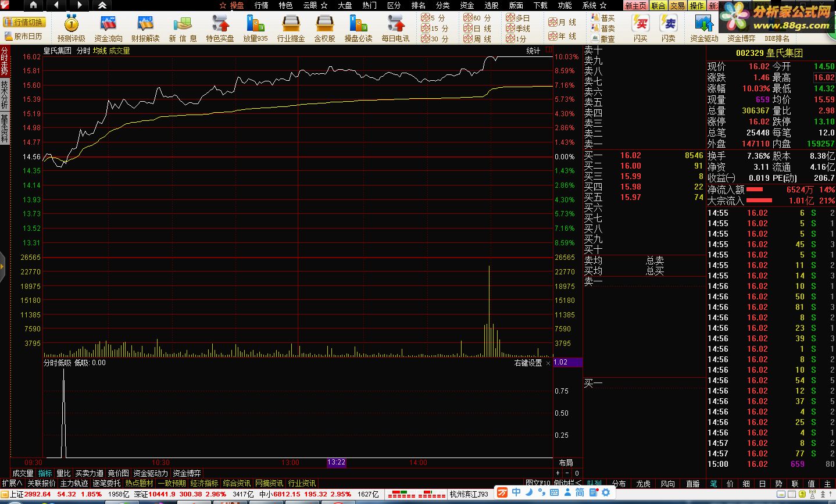Switch to 周线 weekly chart
This screenshot has height=504, width=836.
(477, 38)
